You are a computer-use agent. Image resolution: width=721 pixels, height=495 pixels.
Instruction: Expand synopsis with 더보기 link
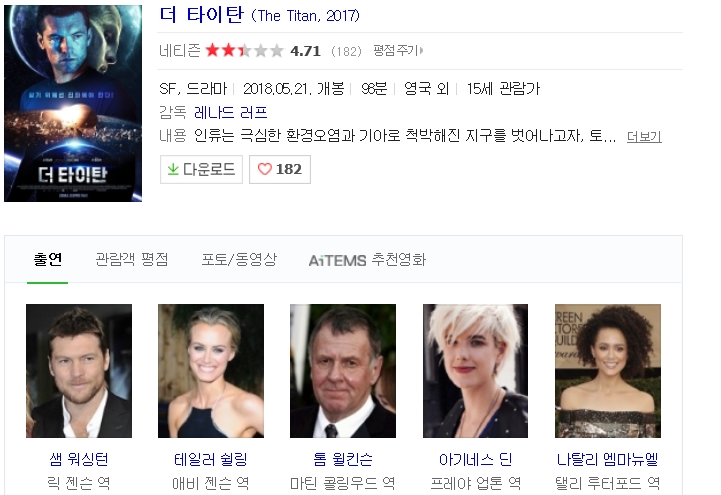pos(644,137)
